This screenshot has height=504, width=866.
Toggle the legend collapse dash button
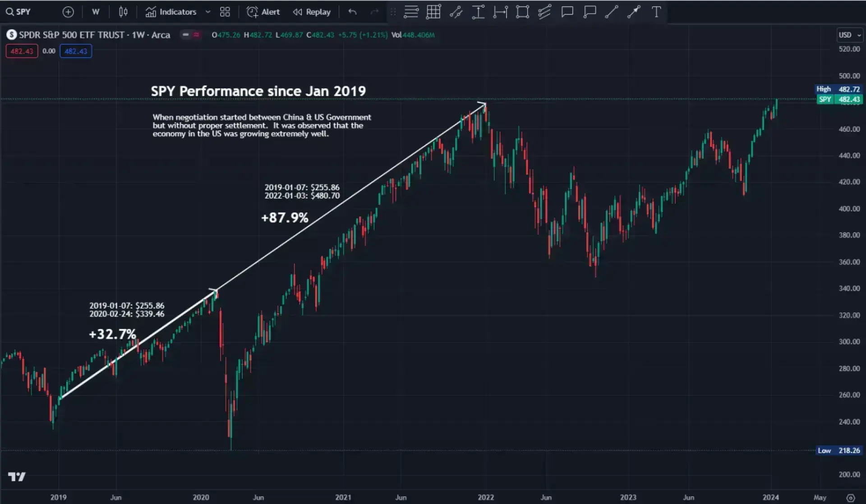(x=186, y=35)
